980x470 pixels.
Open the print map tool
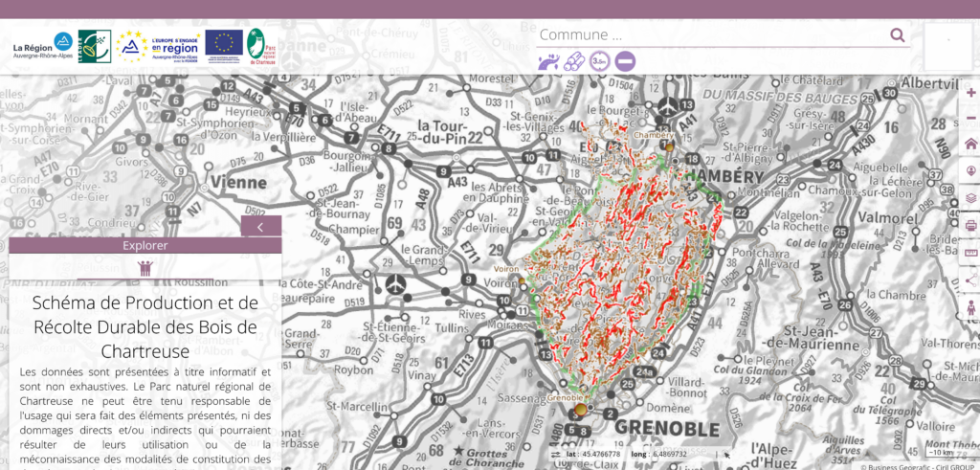tap(971, 226)
